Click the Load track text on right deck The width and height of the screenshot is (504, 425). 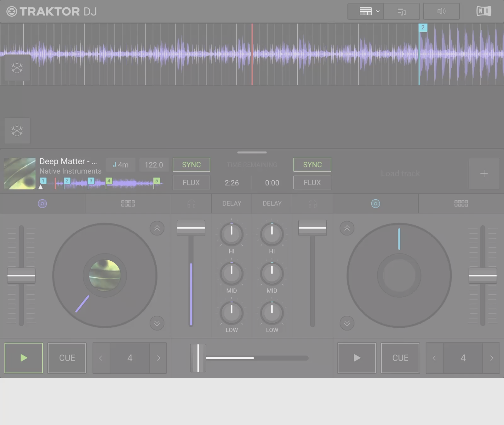(400, 173)
